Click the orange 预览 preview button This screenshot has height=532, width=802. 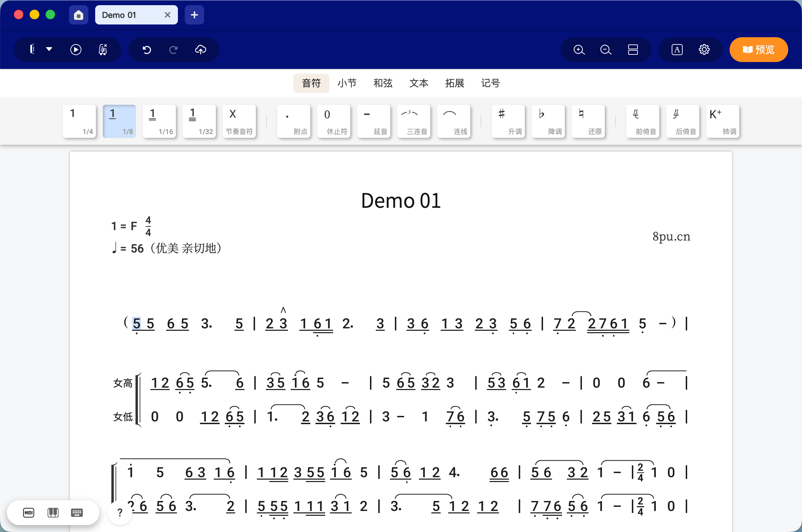pyautogui.click(x=759, y=50)
